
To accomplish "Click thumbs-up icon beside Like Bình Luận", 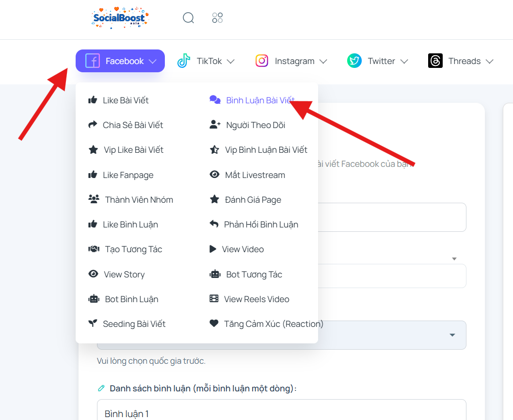I will click(x=93, y=224).
